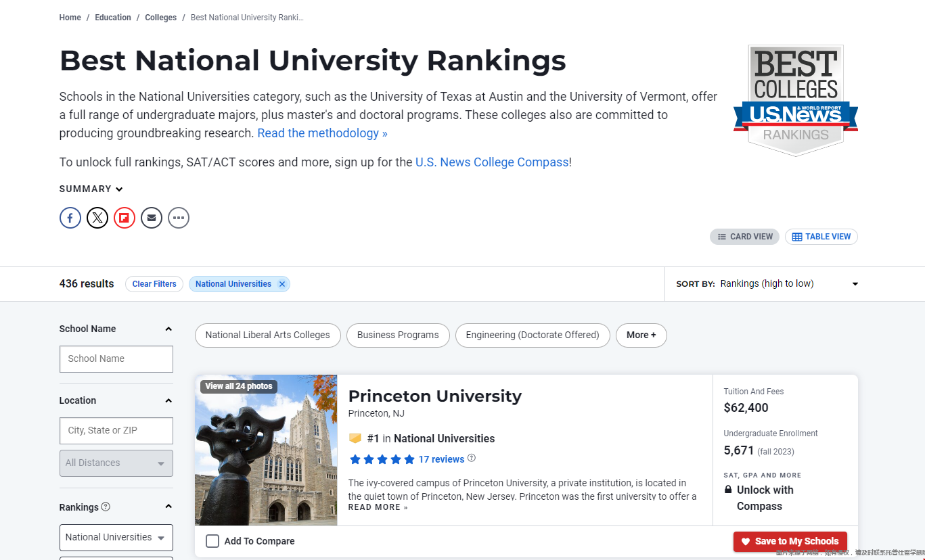The height and width of the screenshot is (560, 925).
Task: Remove the National Universities filter chip
Action: click(282, 284)
